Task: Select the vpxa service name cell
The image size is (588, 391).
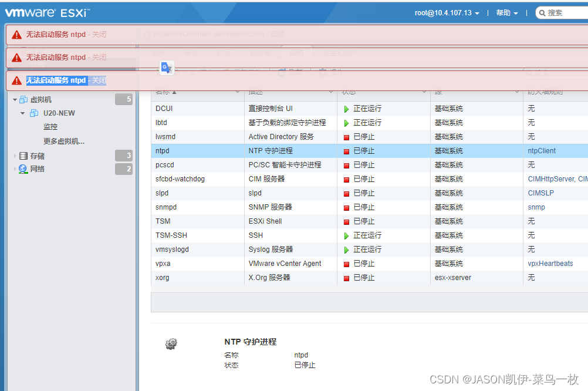Action: [x=198, y=264]
